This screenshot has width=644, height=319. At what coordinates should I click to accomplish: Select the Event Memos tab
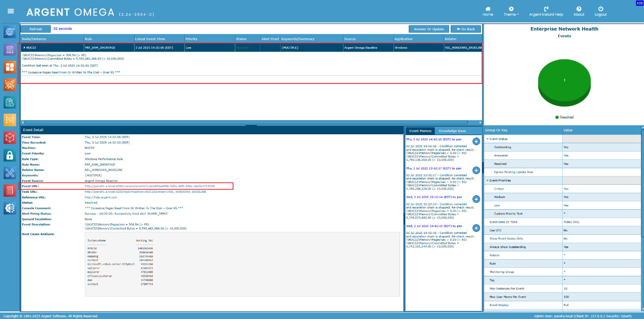[x=420, y=131]
